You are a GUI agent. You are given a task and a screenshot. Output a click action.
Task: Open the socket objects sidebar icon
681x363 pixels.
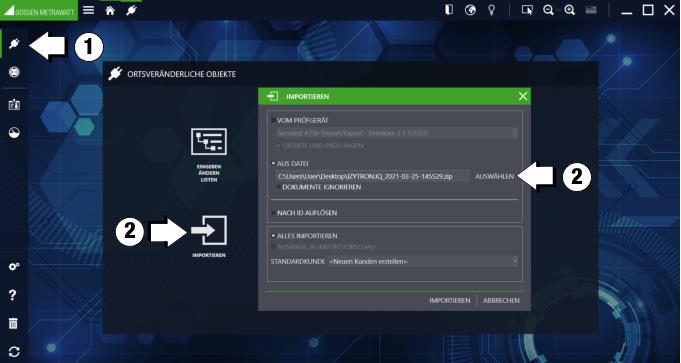click(14, 73)
